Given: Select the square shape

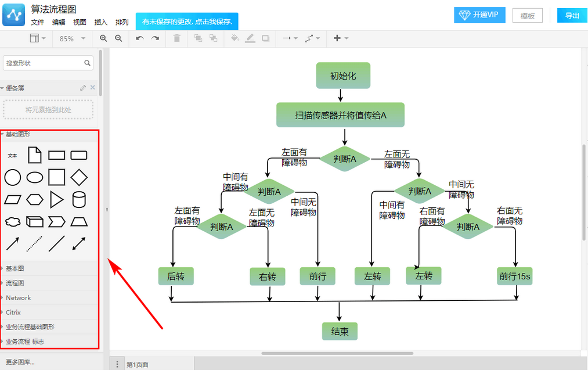Looking at the screenshot, I should 57,177.
